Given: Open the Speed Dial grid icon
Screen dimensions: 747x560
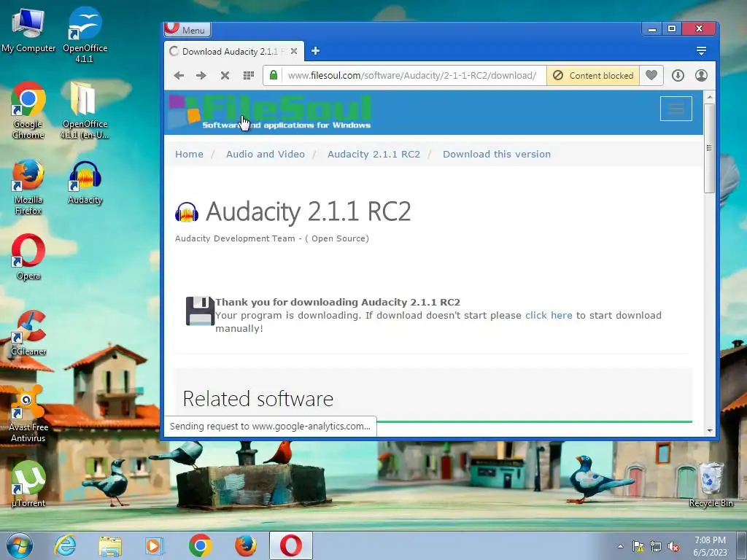Looking at the screenshot, I should [248, 75].
